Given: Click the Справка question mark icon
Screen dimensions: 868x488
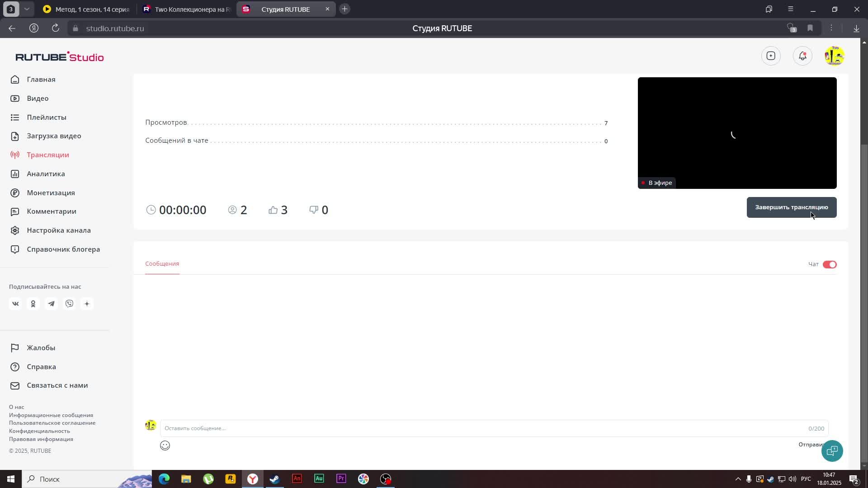Looking at the screenshot, I should tap(15, 367).
